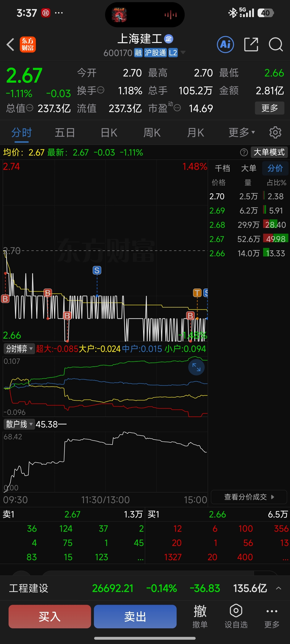Tap the blue S sell marker near midday

tap(97, 270)
